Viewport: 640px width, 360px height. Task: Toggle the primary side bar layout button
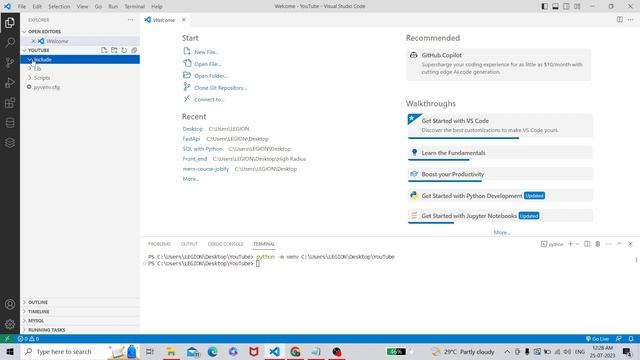click(544, 6)
